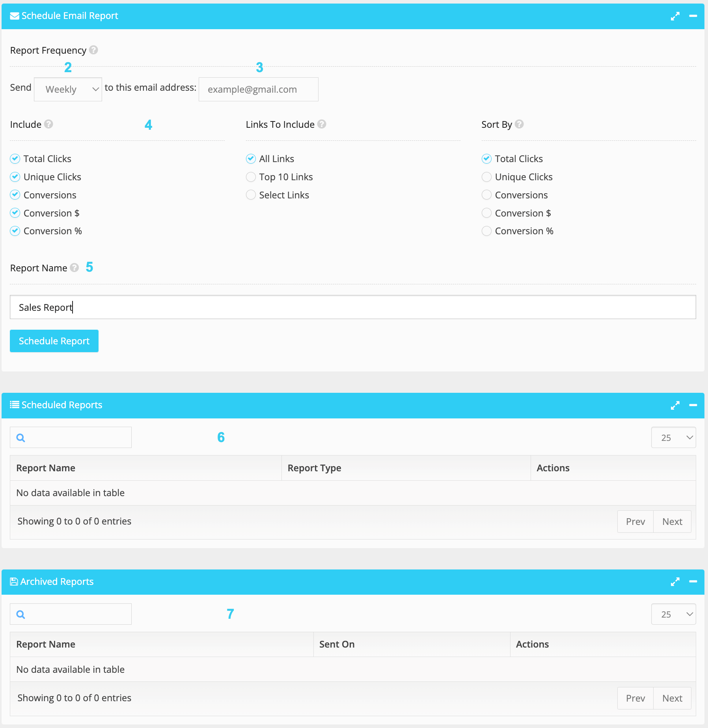Expand the Schedule Email Report panel fullscreen
Screen dimensions: 708x728
pyautogui.click(x=675, y=16)
